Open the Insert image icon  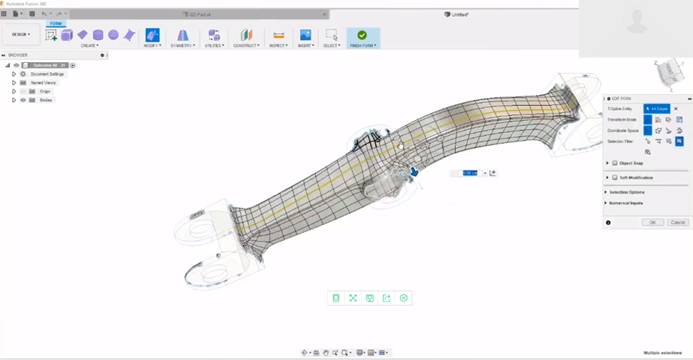tap(305, 35)
